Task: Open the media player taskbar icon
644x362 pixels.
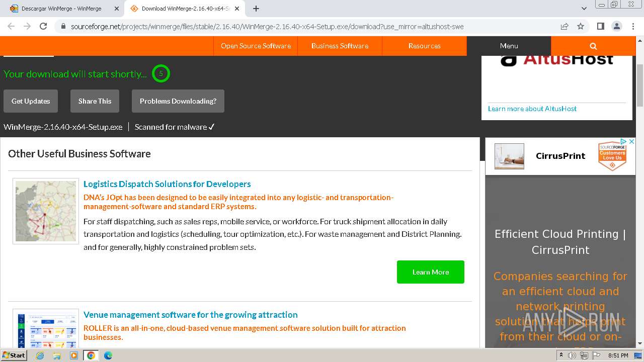Action: click(74, 355)
